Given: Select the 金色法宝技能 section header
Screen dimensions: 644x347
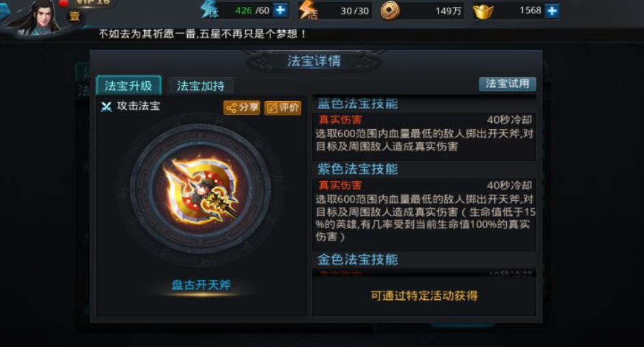Looking at the screenshot, I should click(x=358, y=259).
